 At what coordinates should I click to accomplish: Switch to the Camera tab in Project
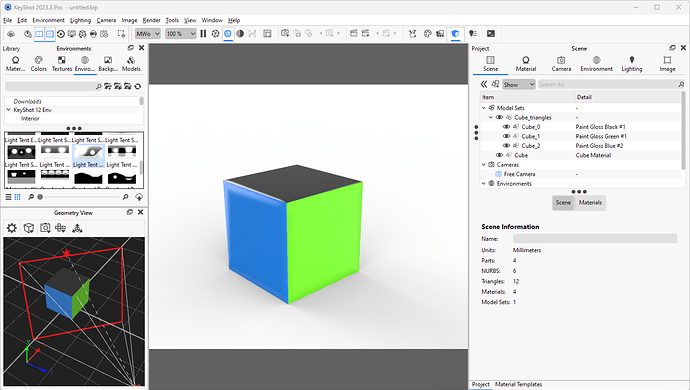tap(561, 63)
